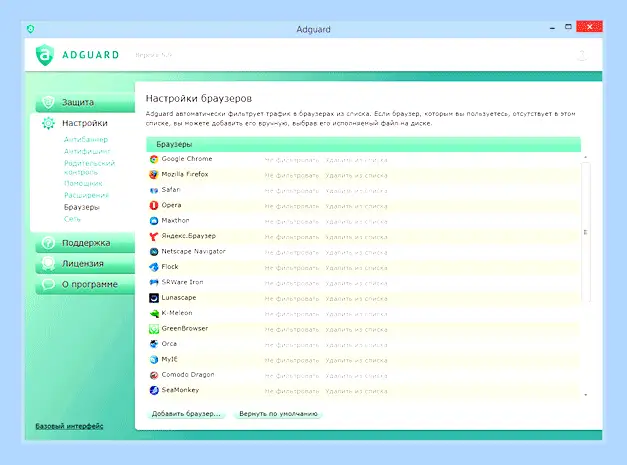Image resolution: width=627 pixels, height=465 pixels.
Task: Click the SeaMonkey browser icon
Action: tap(154, 390)
